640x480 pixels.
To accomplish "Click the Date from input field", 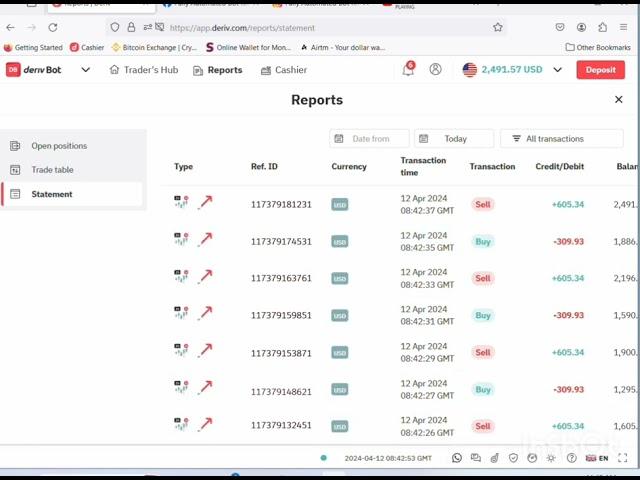I will [x=369, y=139].
